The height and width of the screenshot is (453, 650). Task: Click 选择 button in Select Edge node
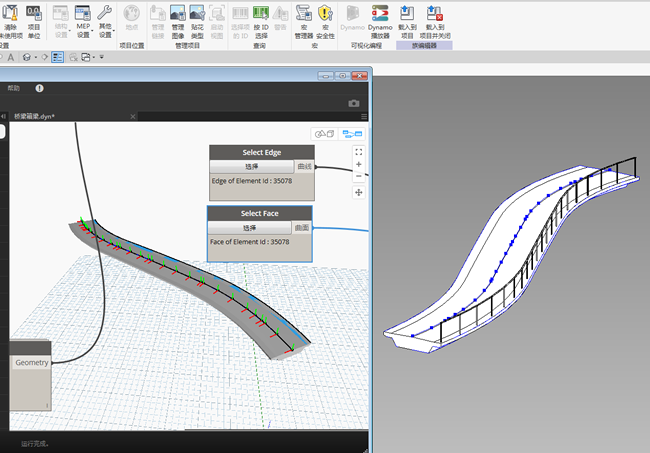point(252,167)
